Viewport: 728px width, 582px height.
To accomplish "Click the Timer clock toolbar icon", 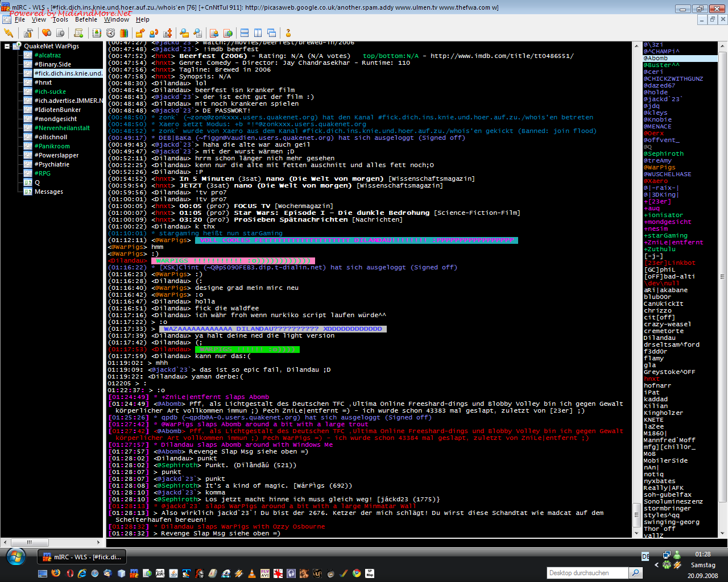I will [110, 33].
